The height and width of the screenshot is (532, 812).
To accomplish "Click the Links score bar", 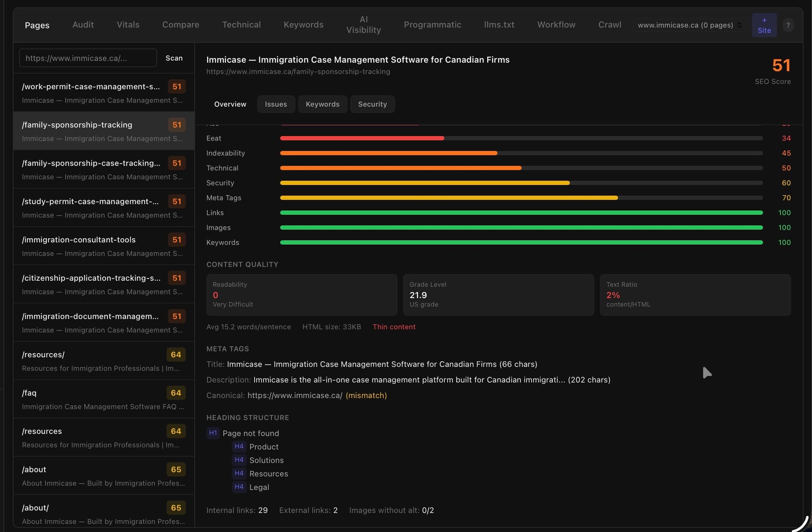I will 521,213.
